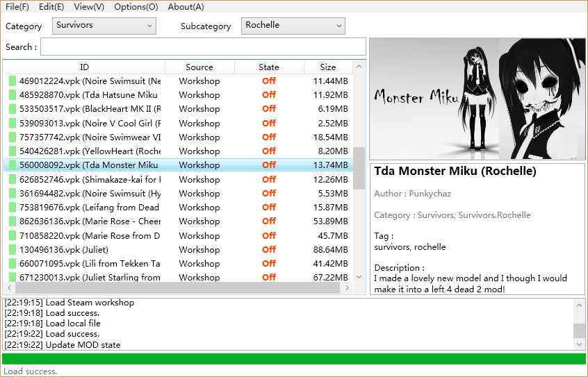Click green status square of 485928870.vpk row

pos(13,95)
